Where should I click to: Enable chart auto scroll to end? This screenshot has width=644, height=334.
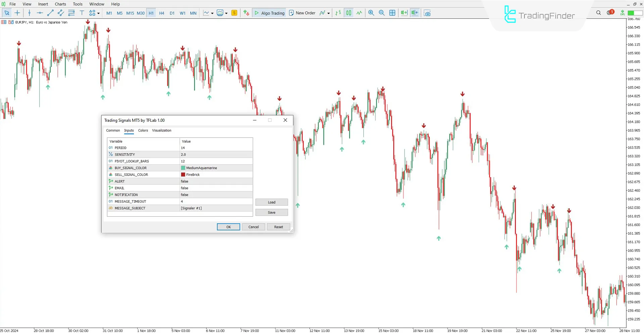[404, 13]
